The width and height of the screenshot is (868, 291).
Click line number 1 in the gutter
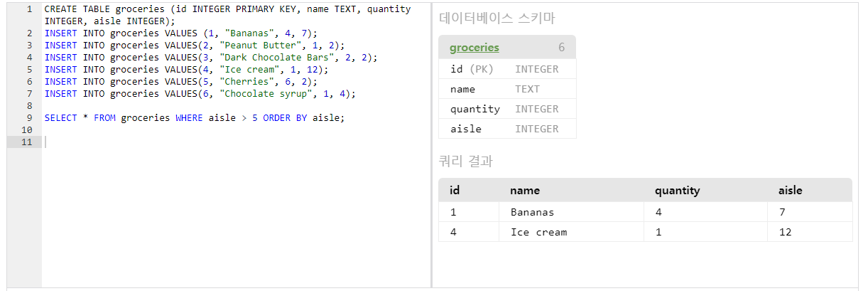point(29,9)
